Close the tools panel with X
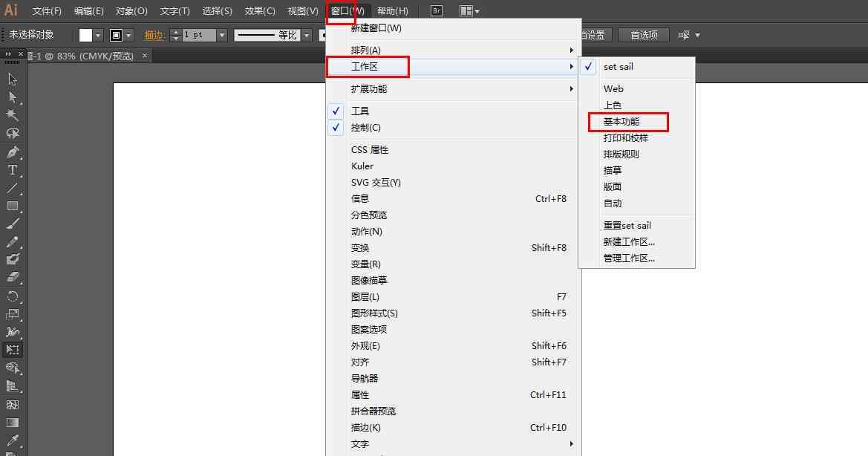Image resolution: width=868 pixels, height=456 pixels. pyautogui.click(x=21, y=54)
